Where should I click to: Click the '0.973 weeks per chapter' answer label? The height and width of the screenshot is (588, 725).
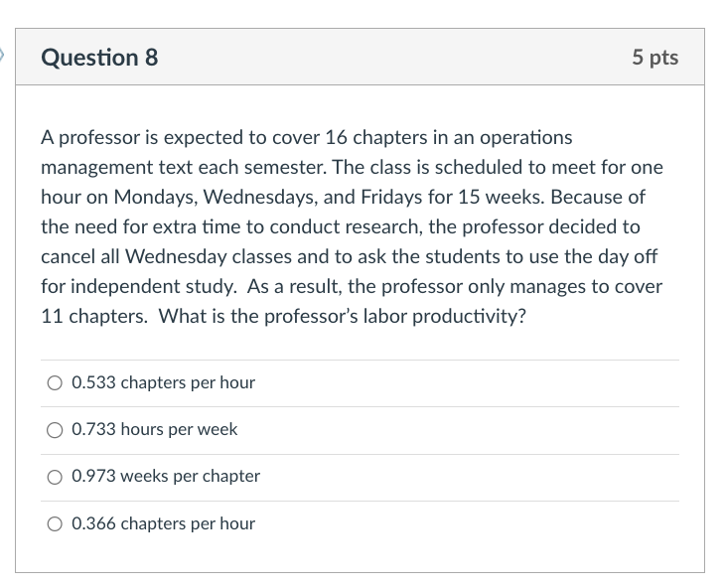[166, 476]
